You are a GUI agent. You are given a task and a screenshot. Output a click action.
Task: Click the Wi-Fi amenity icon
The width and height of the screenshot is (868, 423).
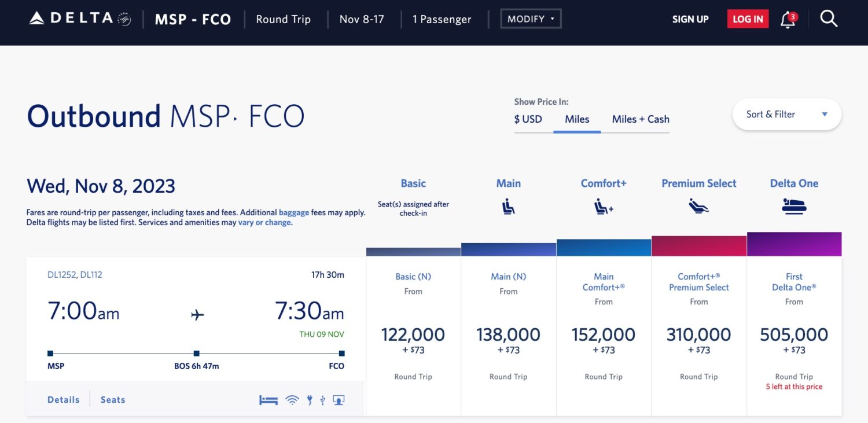tap(293, 400)
